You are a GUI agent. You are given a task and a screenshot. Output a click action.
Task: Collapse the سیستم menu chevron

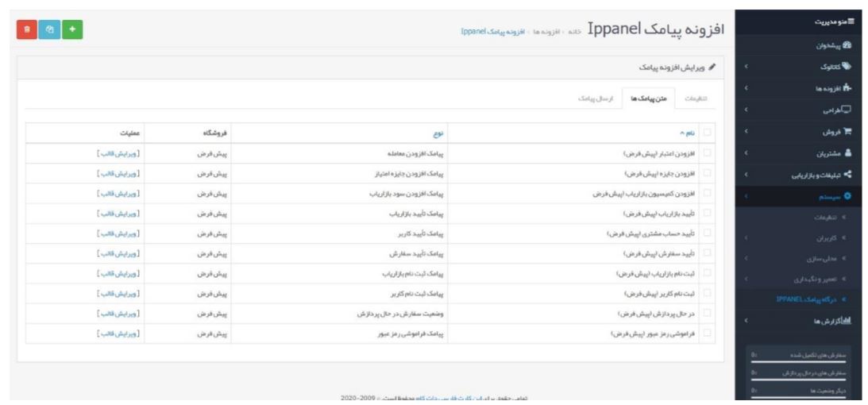point(746,196)
